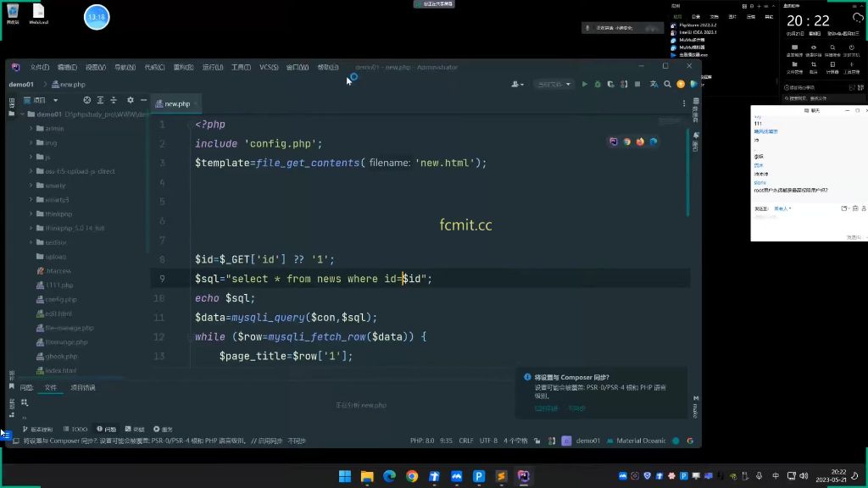Open filemanage.php in project tree
This screenshot has width=868, height=488.
click(62, 342)
